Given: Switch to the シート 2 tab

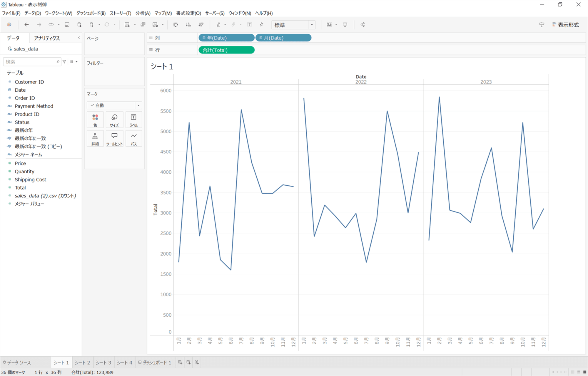Looking at the screenshot, I should (x=82, y=362).
